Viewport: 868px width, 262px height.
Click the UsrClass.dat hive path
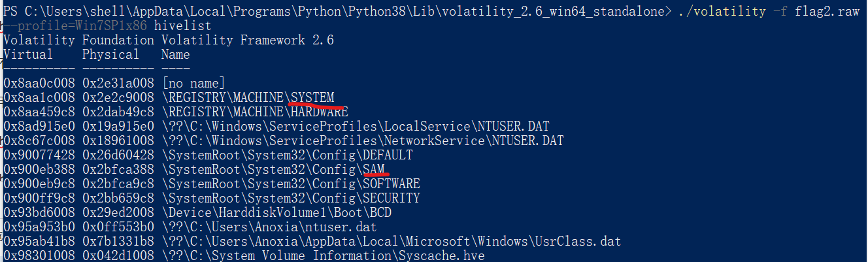point(391,241)
